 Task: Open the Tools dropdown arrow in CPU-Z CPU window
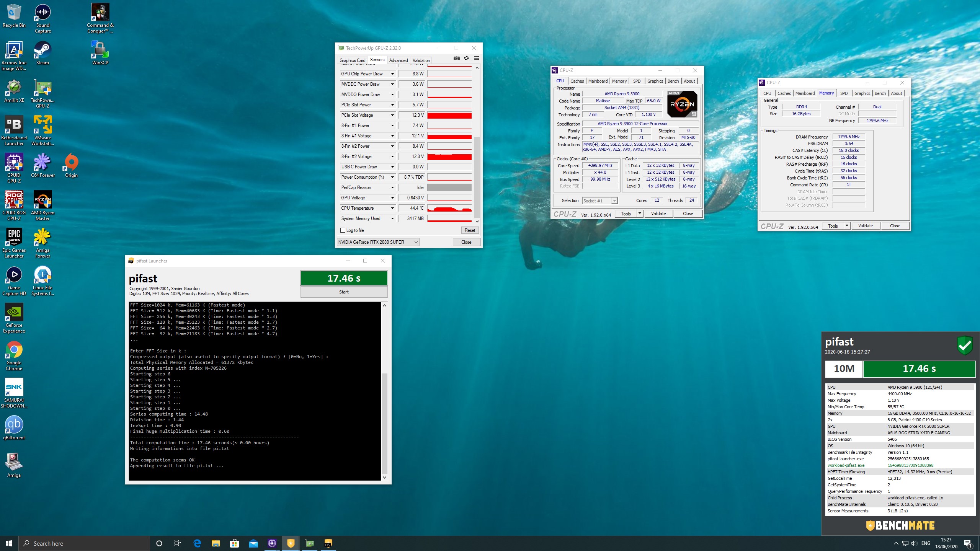(640, 214)
